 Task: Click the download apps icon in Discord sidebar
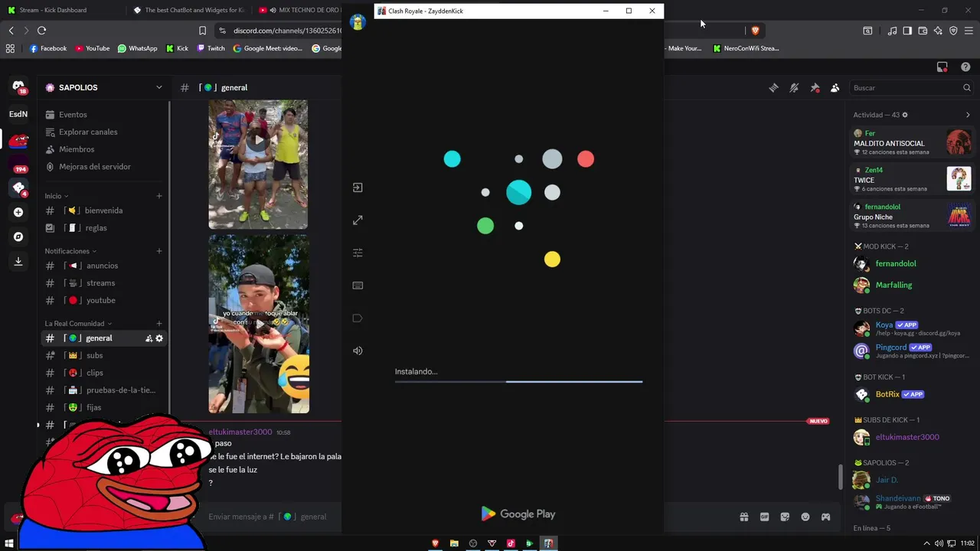coord(18,261)
